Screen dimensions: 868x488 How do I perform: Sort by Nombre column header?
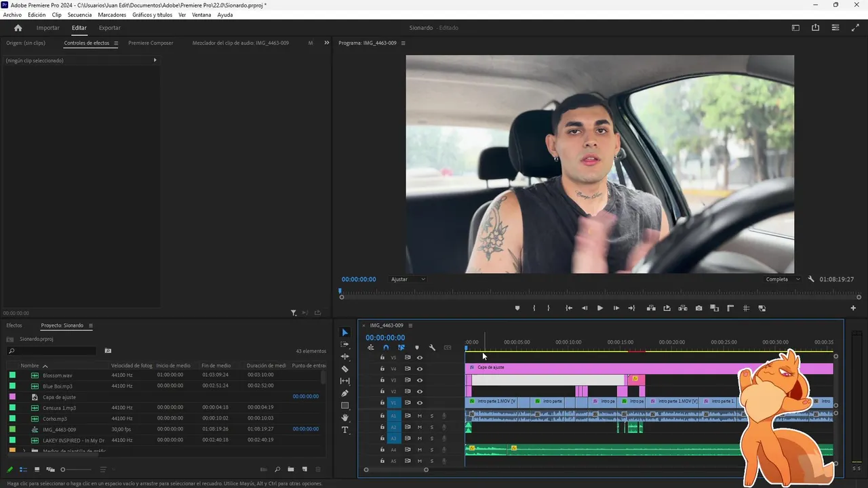coord(30,365)
